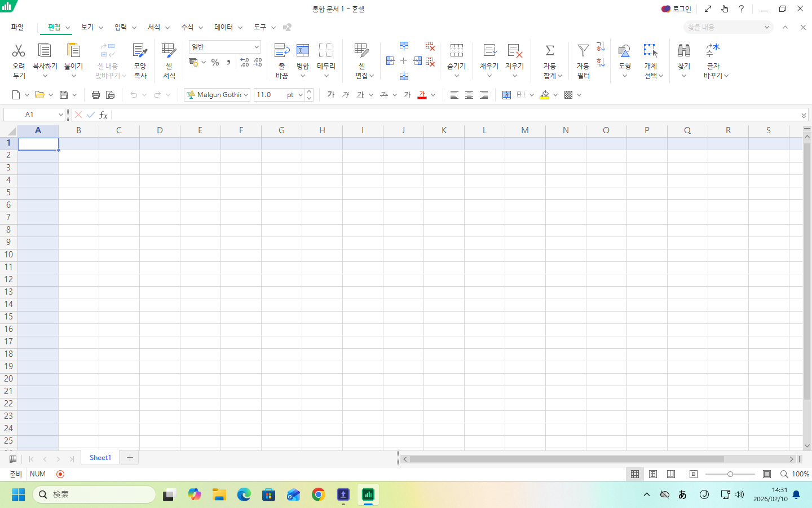
Task: Click the 셀 서식 cell format icon
Action: pyautogui.click(x=169, y=51)
